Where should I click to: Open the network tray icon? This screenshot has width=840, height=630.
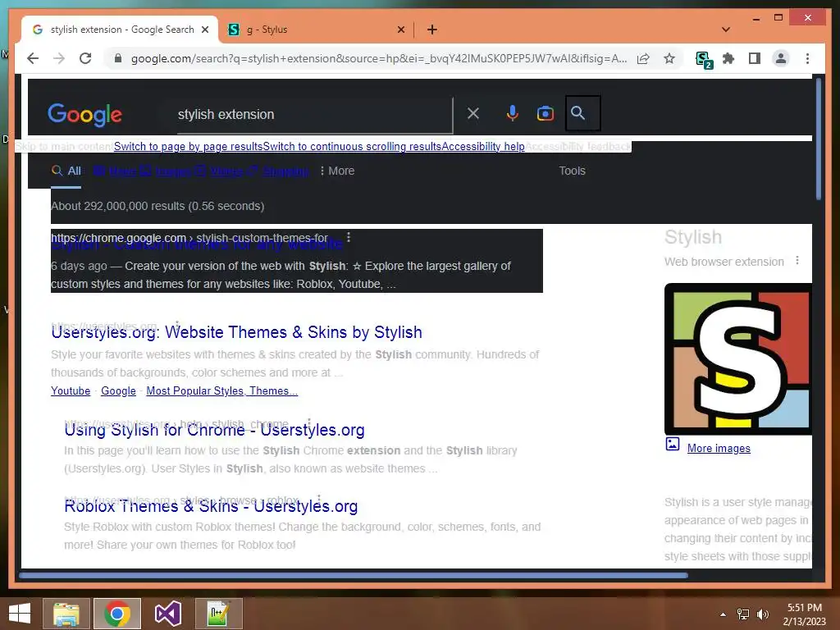tap(743, 614)
